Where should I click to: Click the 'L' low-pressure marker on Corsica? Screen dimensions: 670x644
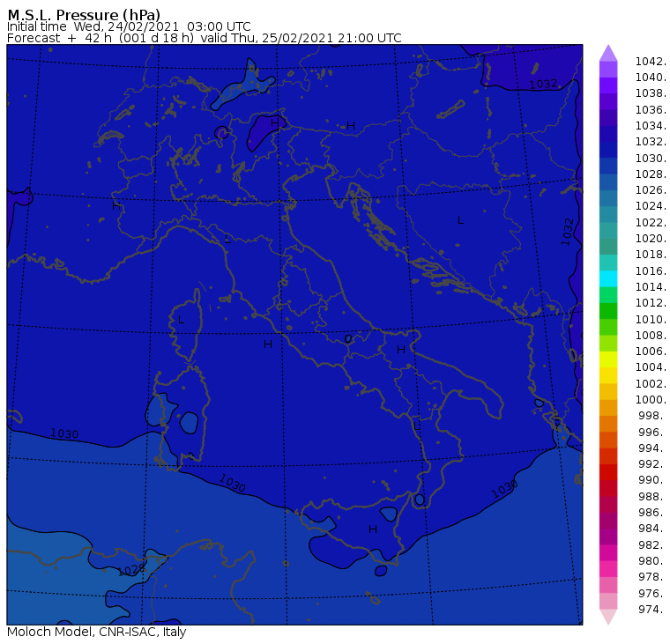point(182,320)
